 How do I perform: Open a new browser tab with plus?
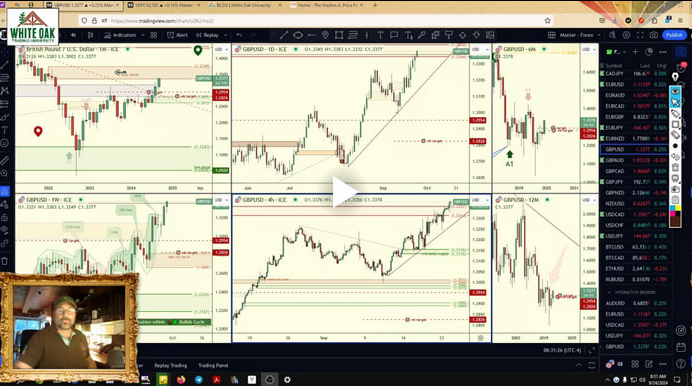(x=375, y=5)
